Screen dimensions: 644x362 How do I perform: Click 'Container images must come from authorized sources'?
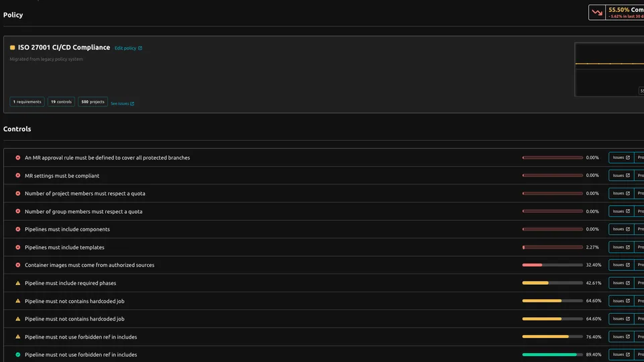click(x=89, y=265)
